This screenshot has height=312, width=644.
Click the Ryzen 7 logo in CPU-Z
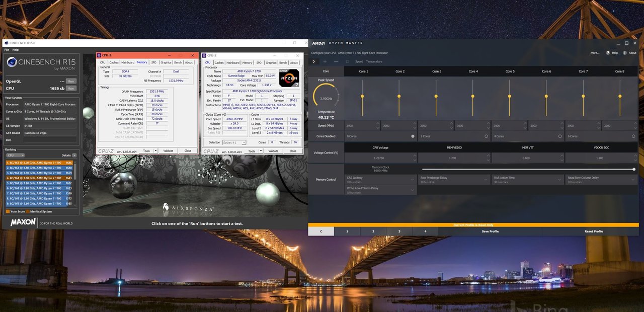click(x=289, y=78)
